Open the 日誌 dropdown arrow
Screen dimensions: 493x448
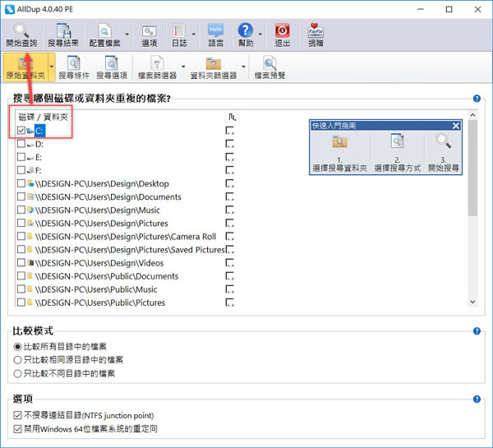click(194, 35)
